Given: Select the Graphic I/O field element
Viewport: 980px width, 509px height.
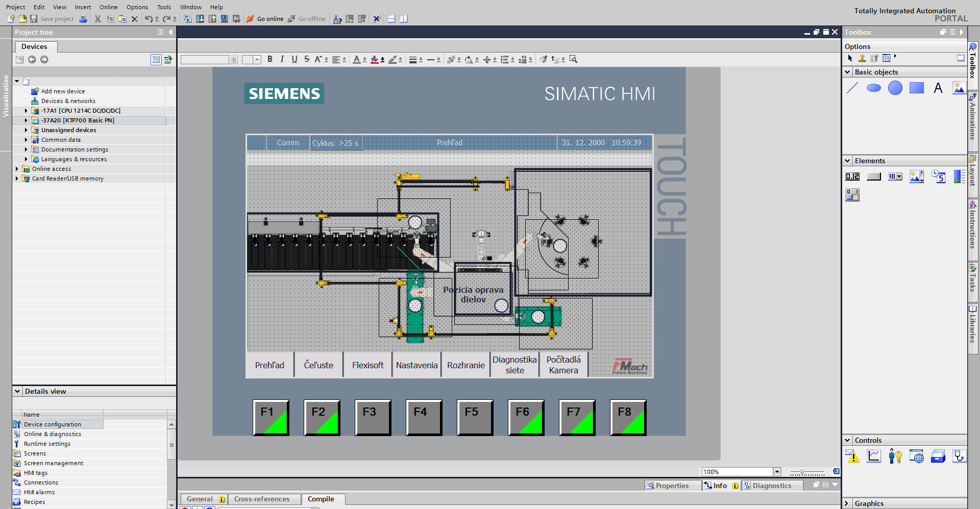Looking at the screenshot, I should [917, 176].
